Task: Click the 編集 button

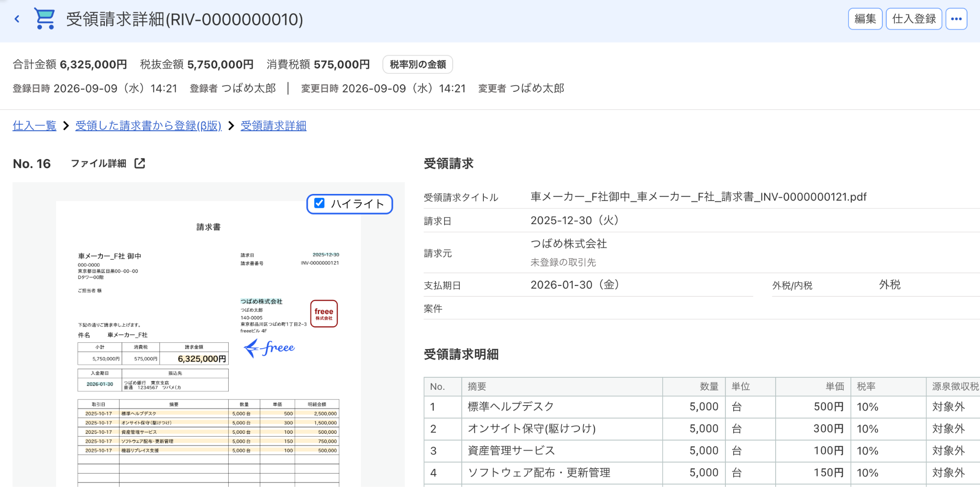Action: point(865,19)
